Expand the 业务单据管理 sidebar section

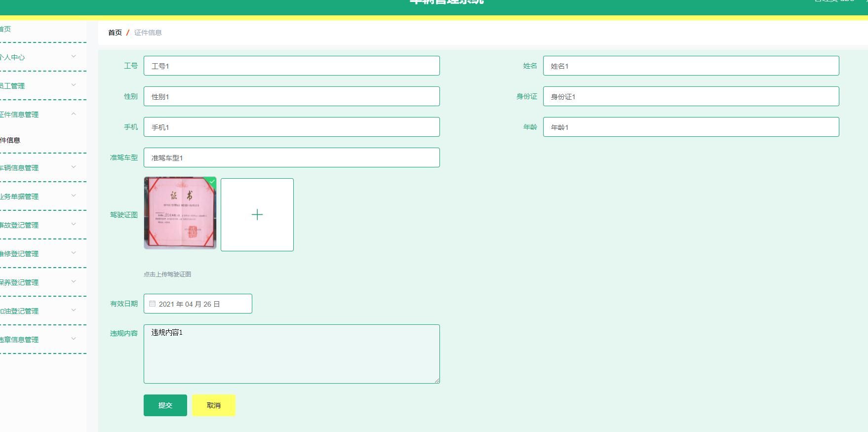pos(39,196)
